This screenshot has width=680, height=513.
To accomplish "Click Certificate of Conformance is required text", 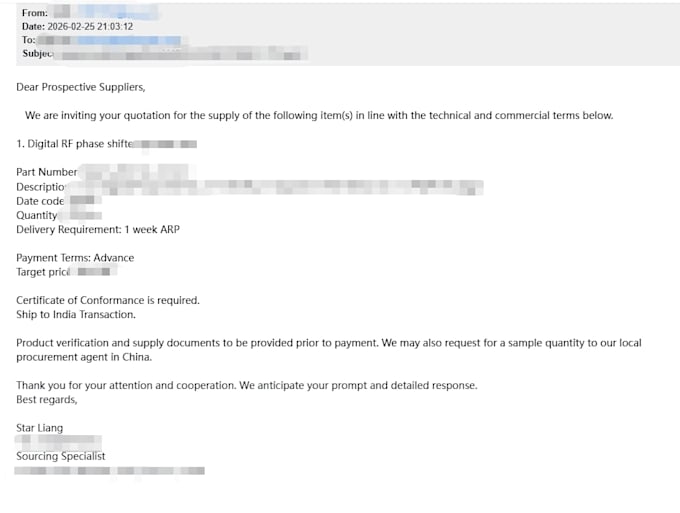I will coord(108,300).
